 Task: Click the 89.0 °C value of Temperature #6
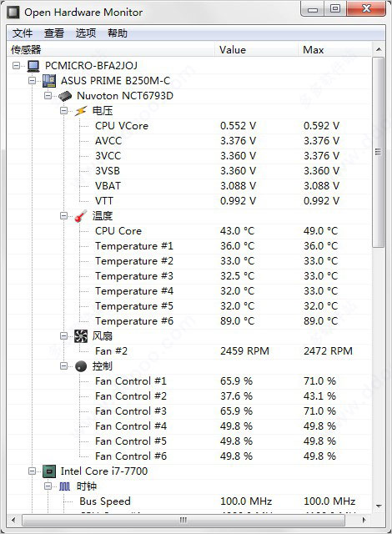tap(237, 321)
